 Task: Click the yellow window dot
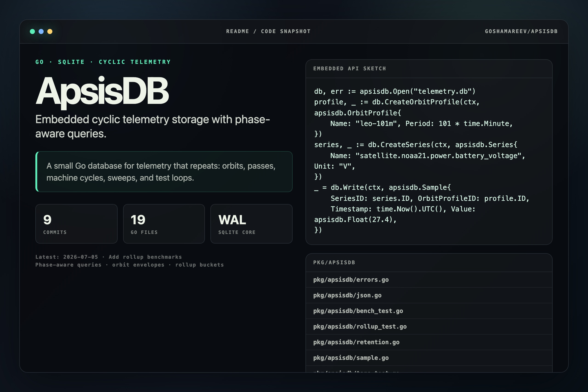tap(50, 31)
